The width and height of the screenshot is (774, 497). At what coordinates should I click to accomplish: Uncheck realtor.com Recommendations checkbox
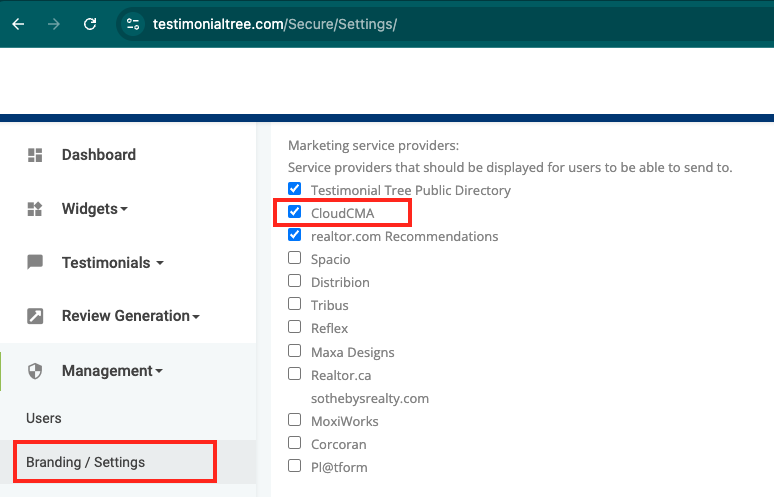(x=295, y=235)
